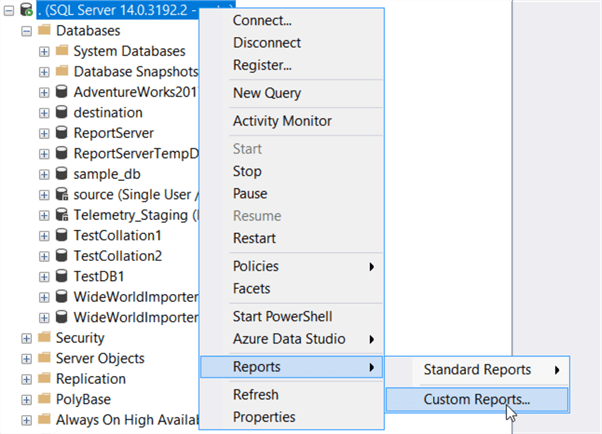Click the Telemetry_Staging database icon

pyautogui.click(x=61, y=214)
